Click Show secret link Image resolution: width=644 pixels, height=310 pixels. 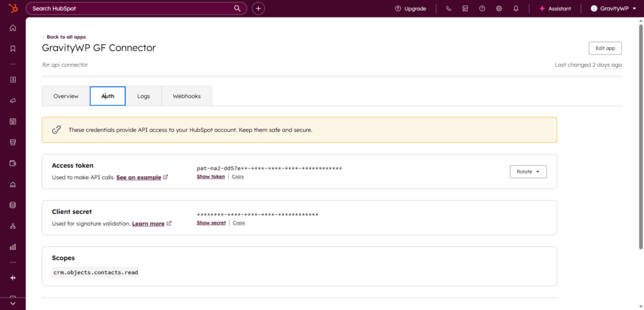point(211,223)
